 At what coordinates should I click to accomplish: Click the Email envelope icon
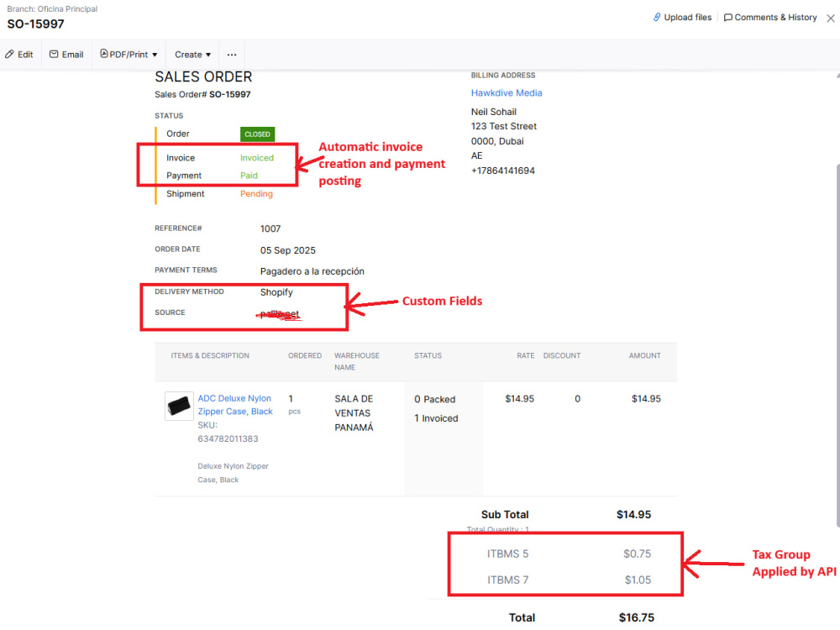(54, 54)
